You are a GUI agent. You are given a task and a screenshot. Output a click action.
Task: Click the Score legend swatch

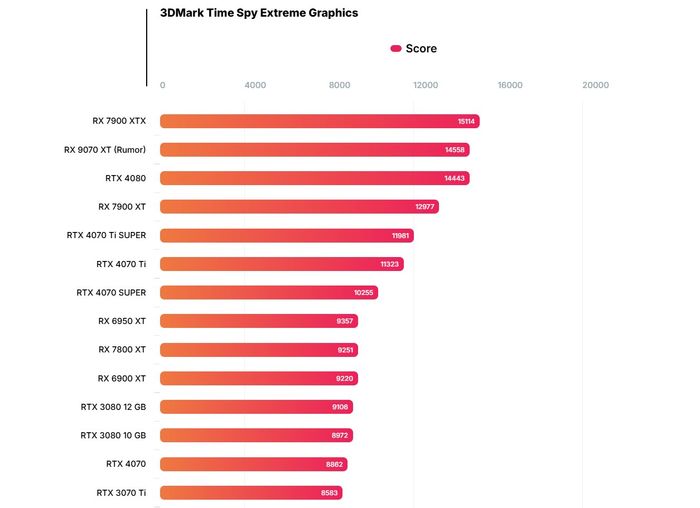[396, 48]
